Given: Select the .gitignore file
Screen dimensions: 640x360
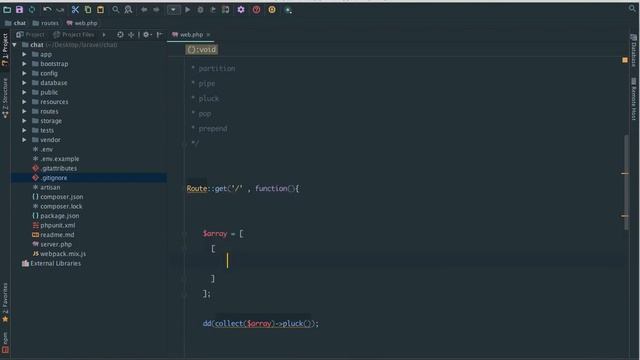Looking at the screenshot, I should pyautogui.click(x=50, y=178).
